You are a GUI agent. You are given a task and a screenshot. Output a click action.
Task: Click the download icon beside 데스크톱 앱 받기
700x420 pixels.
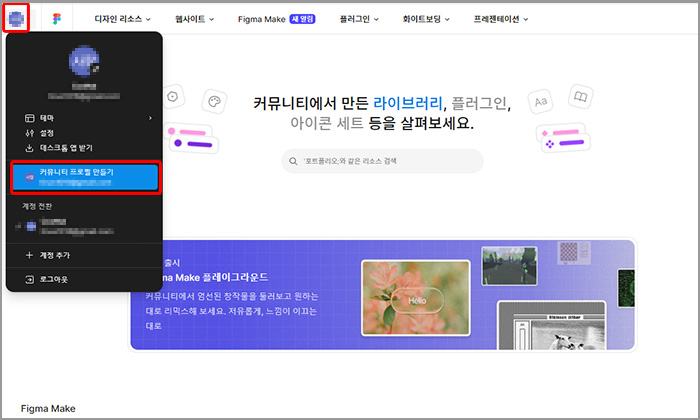(x=29, y=148)
